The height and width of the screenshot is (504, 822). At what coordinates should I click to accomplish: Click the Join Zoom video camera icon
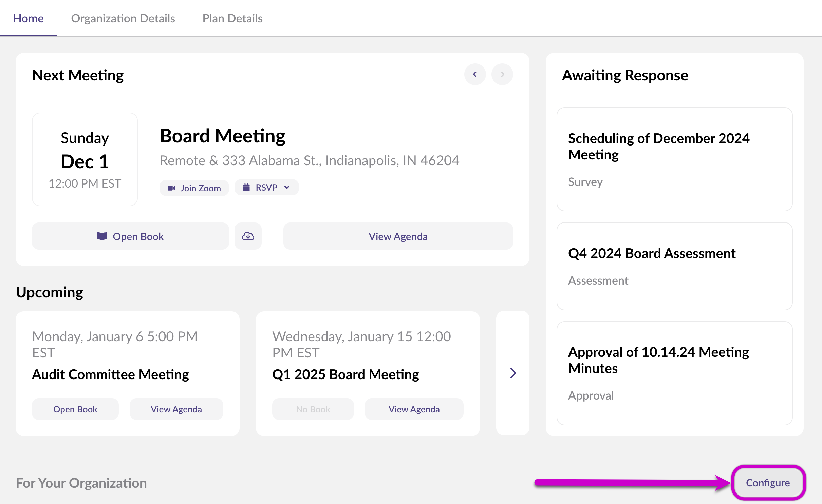(171, 188)
